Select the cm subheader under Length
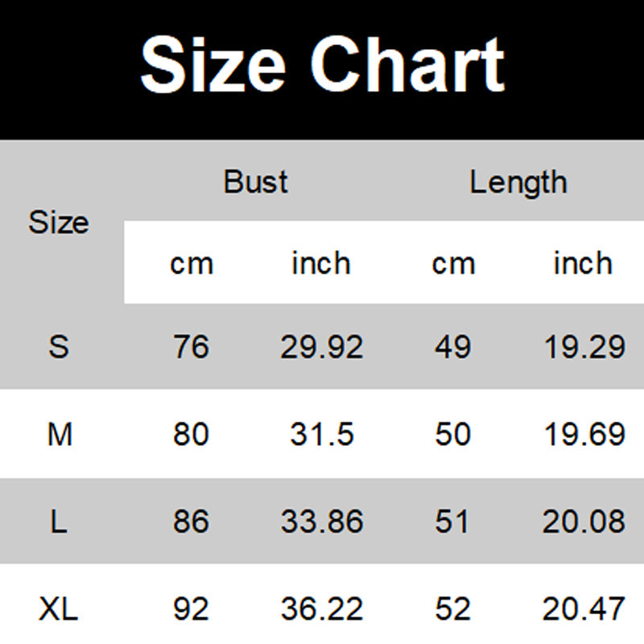Image resolution: width=644 pixels, height=644 pixels. pos(453,263)
